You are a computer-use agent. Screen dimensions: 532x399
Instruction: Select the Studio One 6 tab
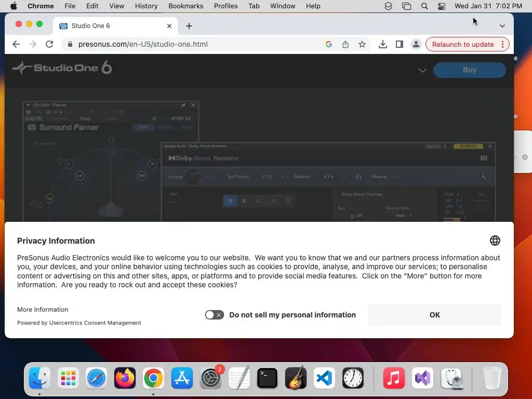[115, 26]
